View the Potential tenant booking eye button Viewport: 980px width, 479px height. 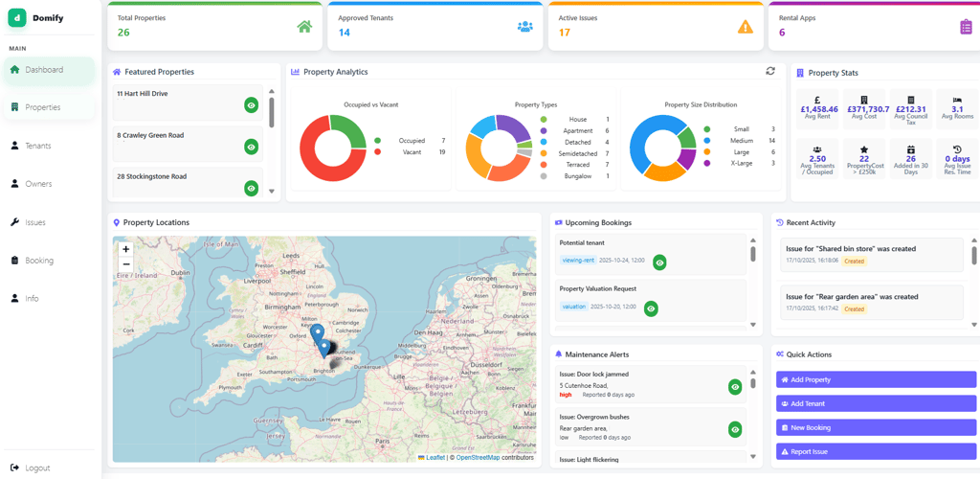(660, 262)
